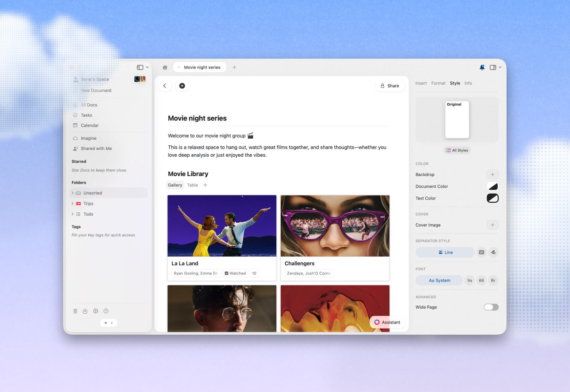Add content with the black plus button
Viewport: 570px width, 392px height.
[x=182, y=86]
